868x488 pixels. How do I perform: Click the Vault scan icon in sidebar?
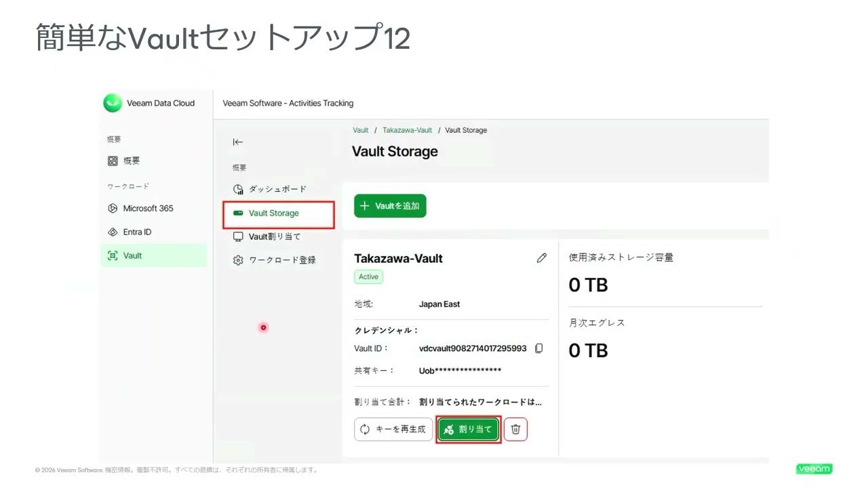point(113,256)
